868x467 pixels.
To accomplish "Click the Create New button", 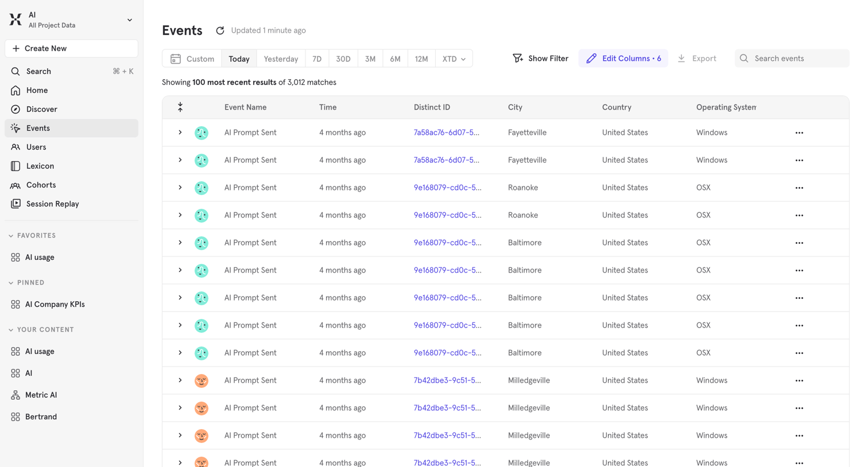I will click(x=71, y=48).
